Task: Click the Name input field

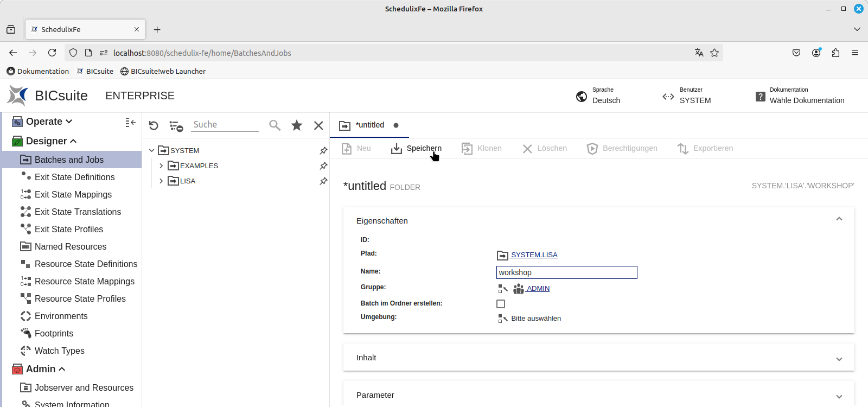Action: click(x=566, y=272)
